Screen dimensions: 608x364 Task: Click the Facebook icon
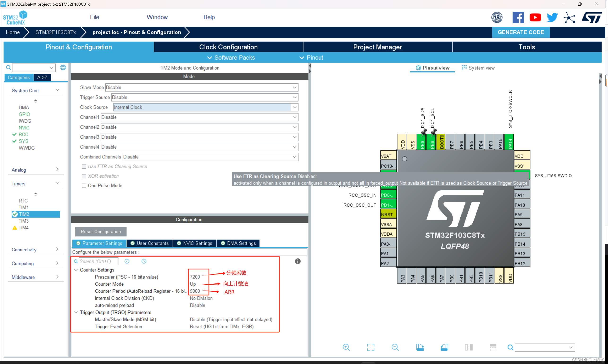(518, 18)
